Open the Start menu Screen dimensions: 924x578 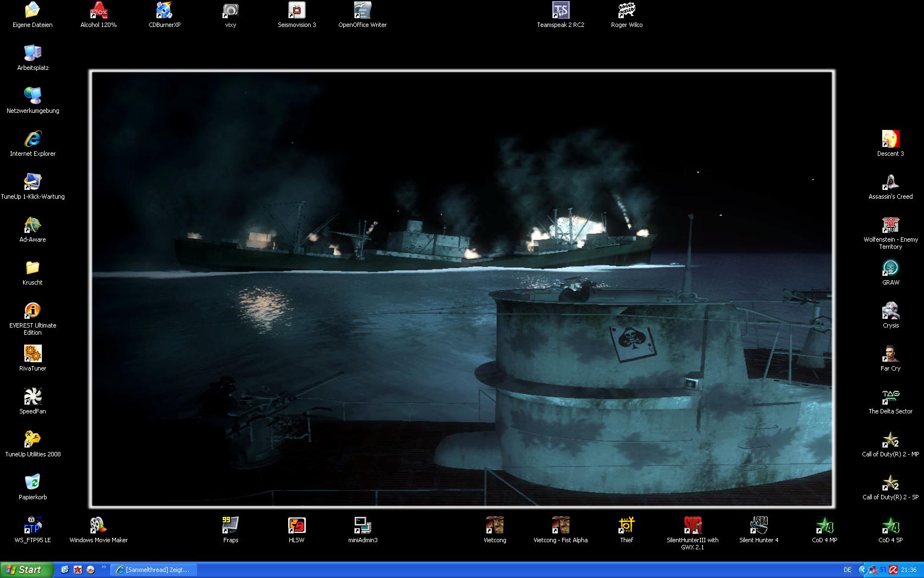tap(26, 570)
